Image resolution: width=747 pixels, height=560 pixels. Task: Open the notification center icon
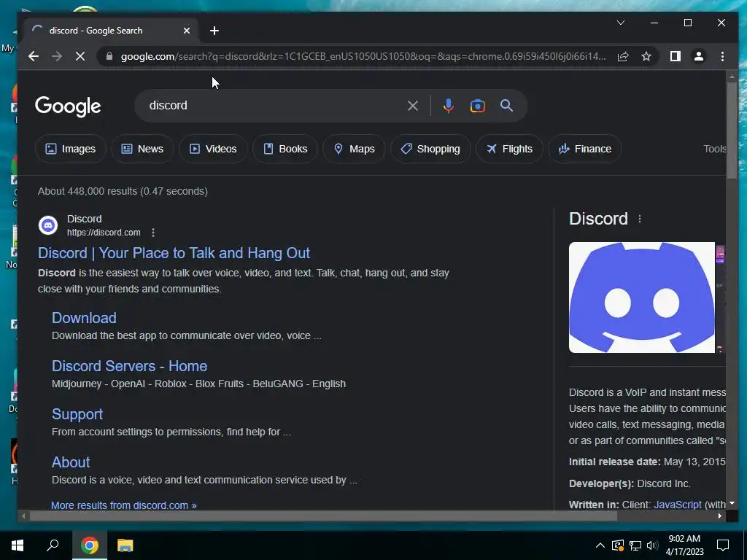coord(723,545)
